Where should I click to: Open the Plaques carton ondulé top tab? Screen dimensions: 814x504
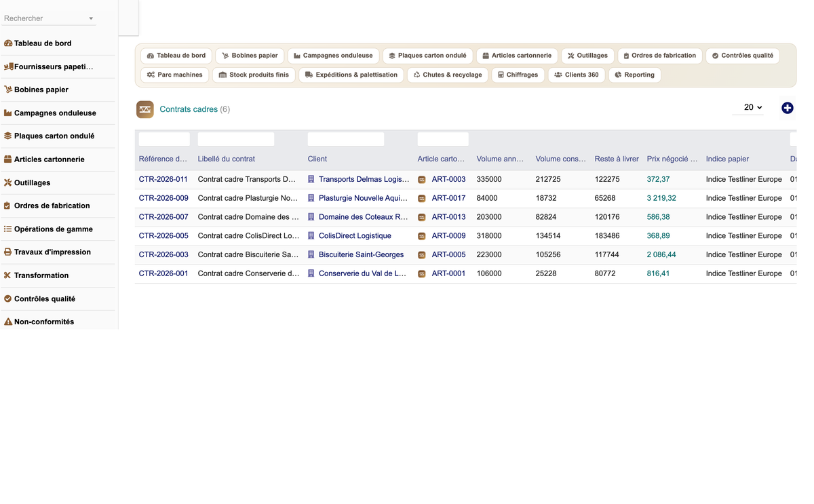[427, 56]
